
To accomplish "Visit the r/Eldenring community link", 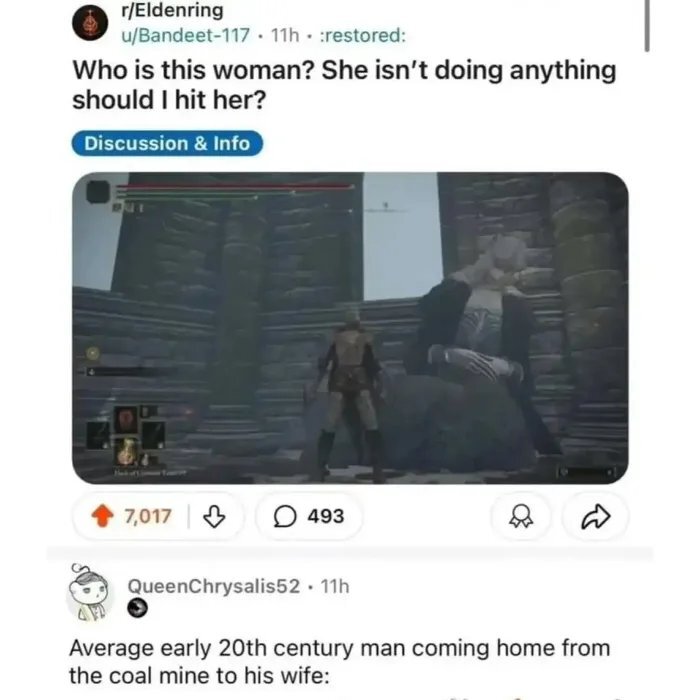I will pos(172,11).
